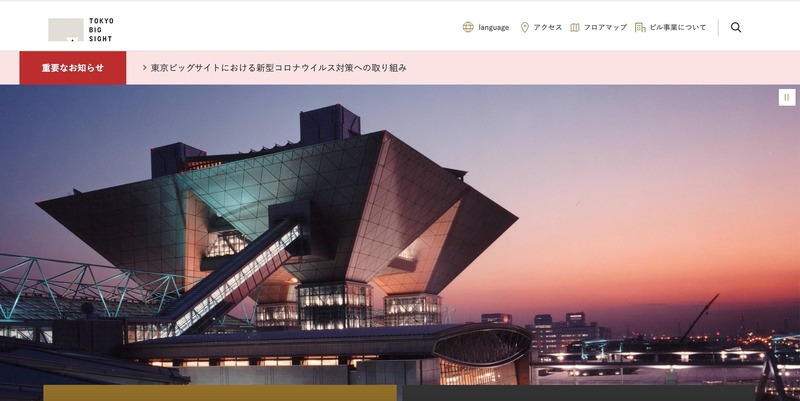Select the gold panel below the hero image

[x=220, y=393]
